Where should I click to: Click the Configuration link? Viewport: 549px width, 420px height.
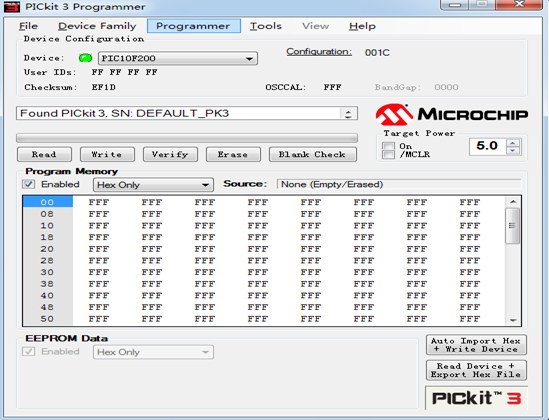[319, 52]
